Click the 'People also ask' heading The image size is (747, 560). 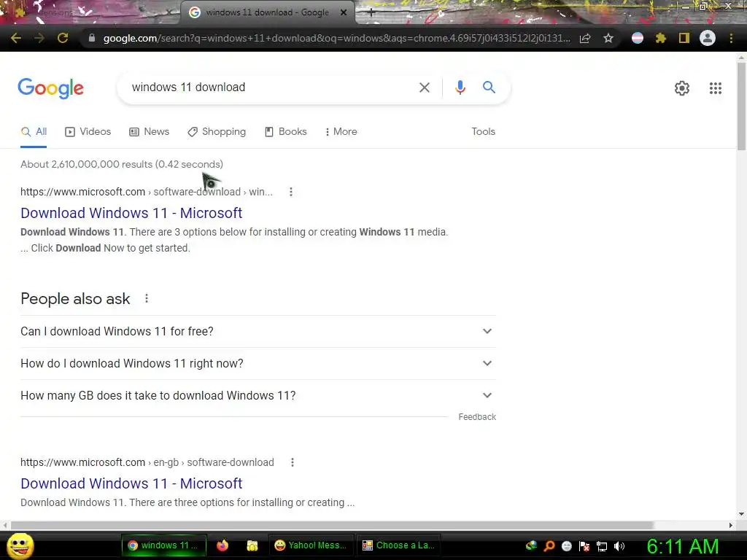pos(75,298)
